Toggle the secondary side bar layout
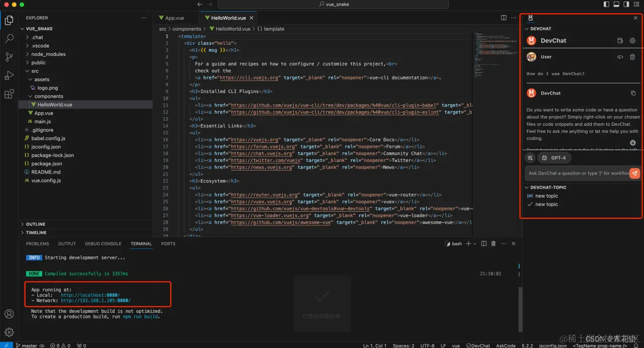The height and width of the screenshot is (348, 644). (626, 4)
